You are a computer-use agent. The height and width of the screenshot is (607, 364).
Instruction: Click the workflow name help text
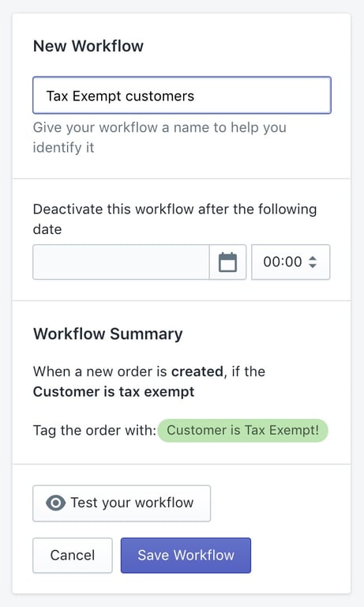(159, 137)
